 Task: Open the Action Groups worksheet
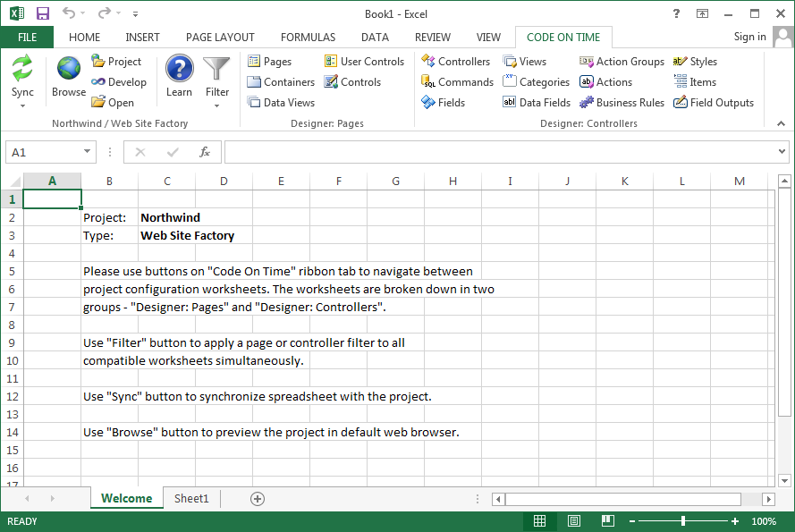point(622,62)
